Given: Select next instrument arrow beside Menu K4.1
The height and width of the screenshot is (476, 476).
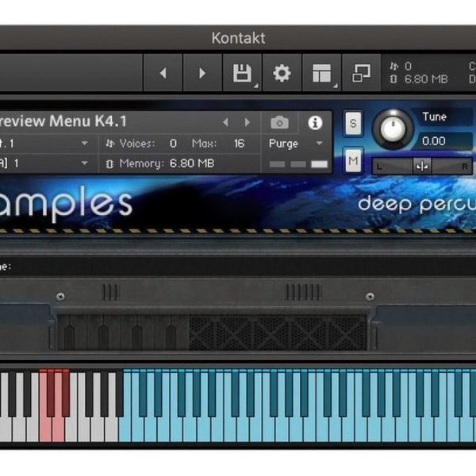Looking at the screenshot, I should pos(248,122).
